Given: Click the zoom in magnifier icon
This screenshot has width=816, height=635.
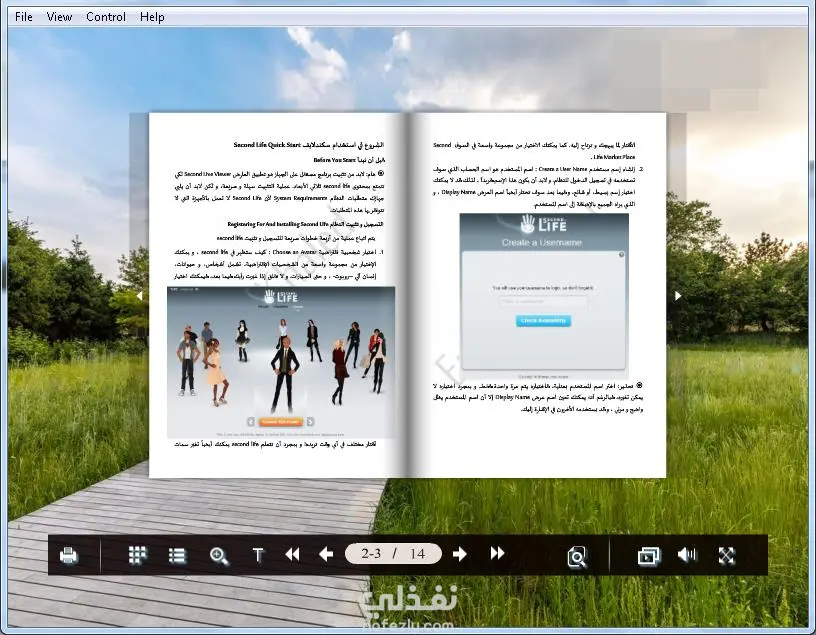Looking at the screenshot, I should coord(219,556).
